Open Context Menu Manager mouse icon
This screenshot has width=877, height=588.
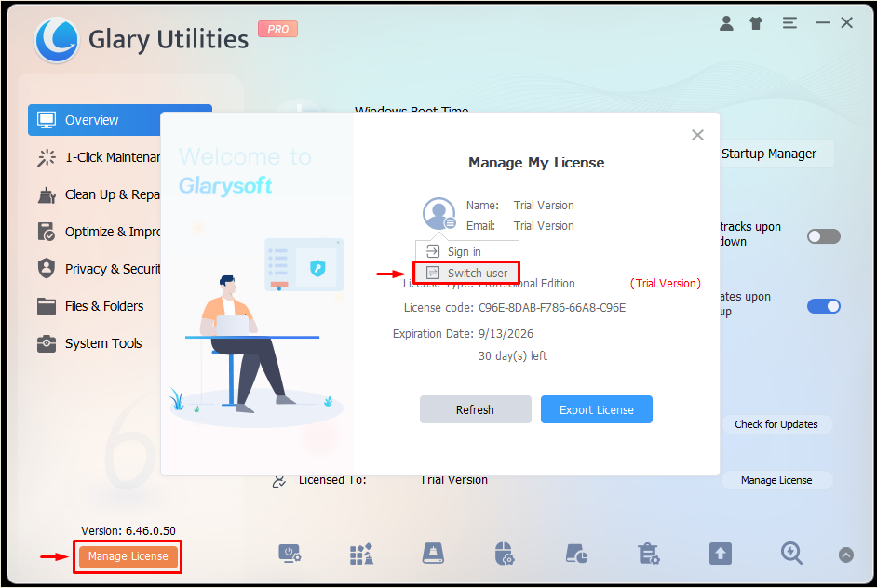[505, 554]
